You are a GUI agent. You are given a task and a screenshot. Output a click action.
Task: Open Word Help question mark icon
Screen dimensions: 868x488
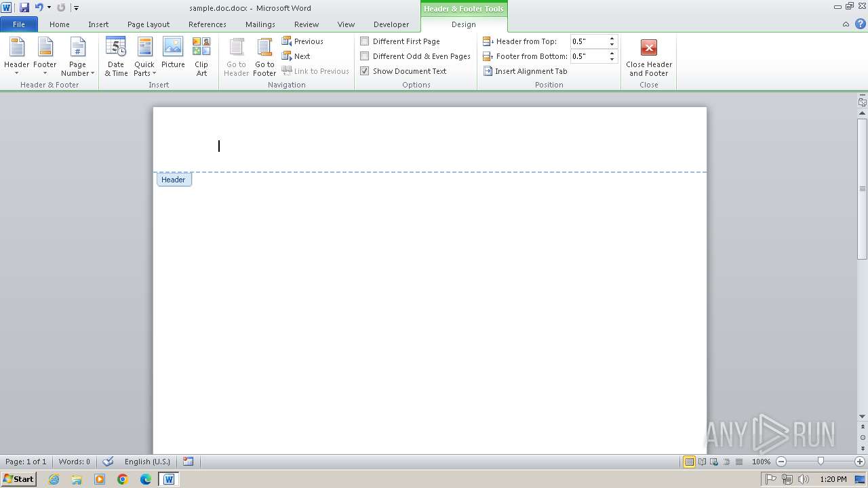pyautogui.click(x=859, y=24)
